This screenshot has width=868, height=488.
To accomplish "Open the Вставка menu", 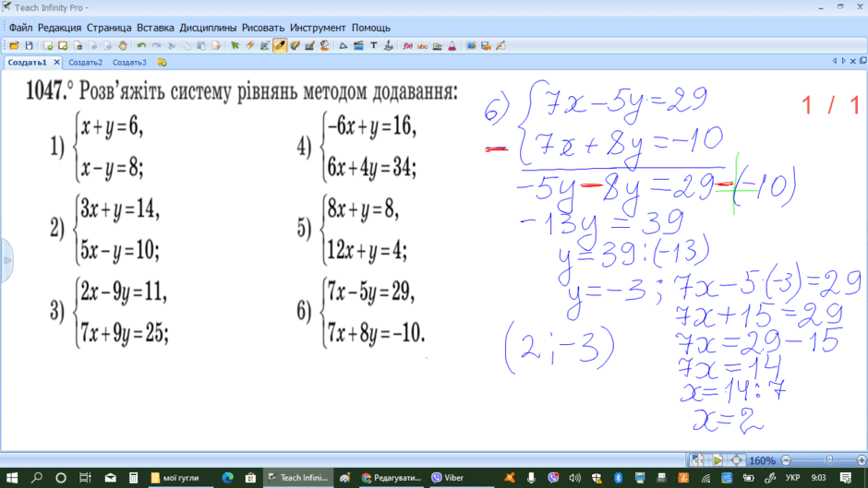I will tap(155, 28).
